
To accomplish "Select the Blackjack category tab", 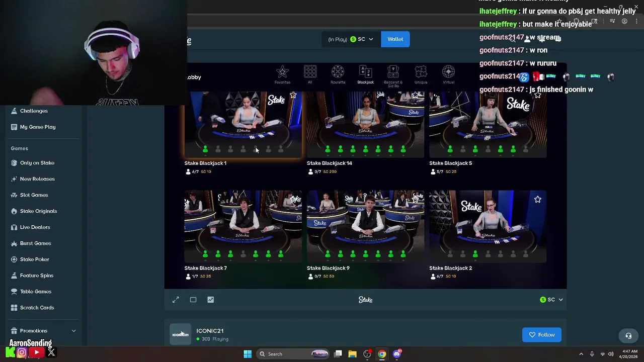I will click(365, 74).
